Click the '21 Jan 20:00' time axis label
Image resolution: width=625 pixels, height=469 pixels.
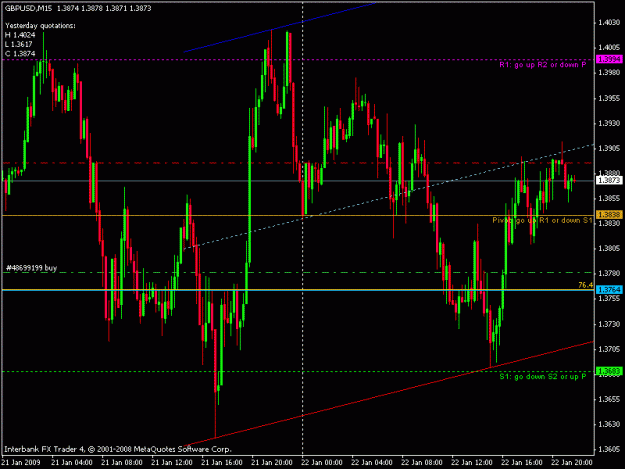[272, 463]
